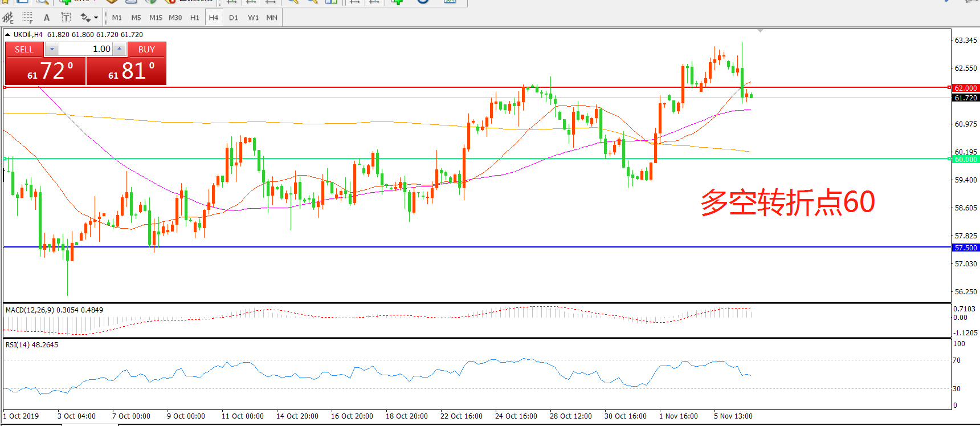Select the Text tool labeled A
The image size is (980, 426).
coord(47,18)
